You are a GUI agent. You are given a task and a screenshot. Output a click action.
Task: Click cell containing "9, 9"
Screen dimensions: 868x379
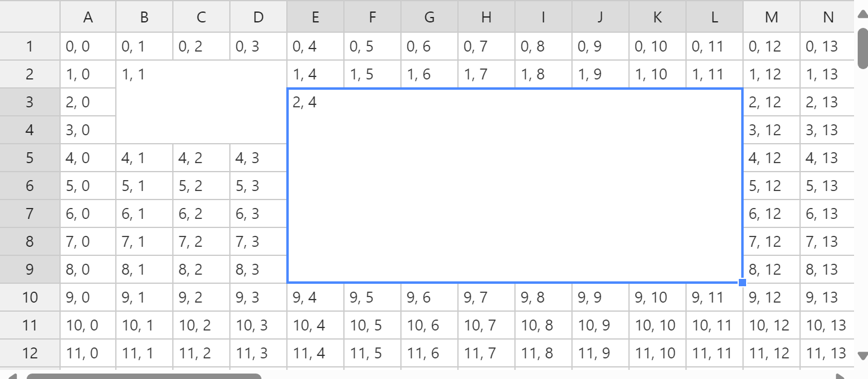[x=601, y=298]
